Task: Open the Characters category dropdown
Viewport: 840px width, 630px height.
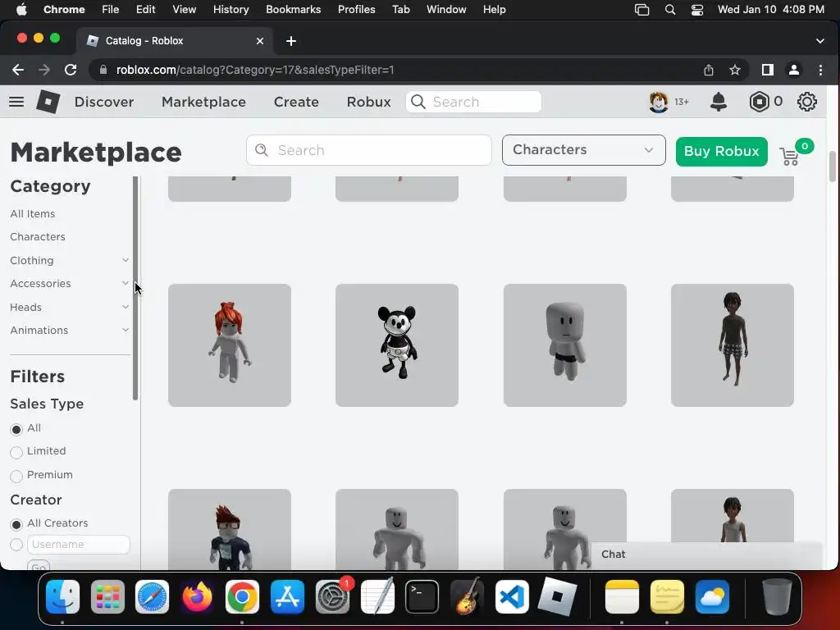Action: tap(583, 150)
